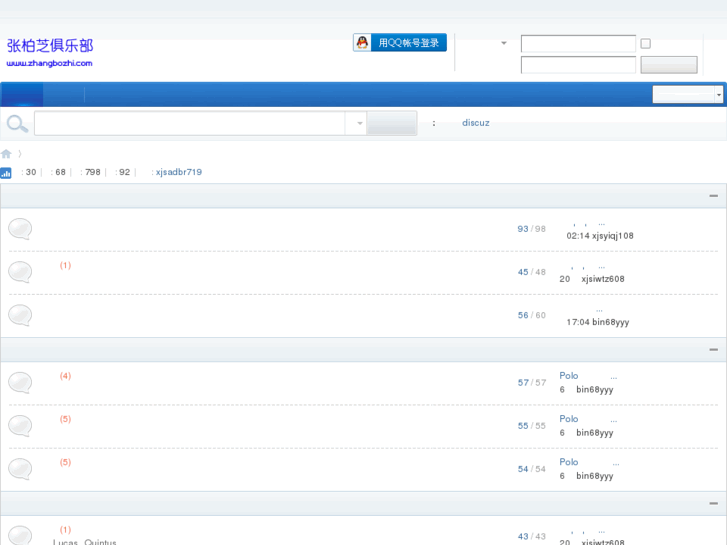Screen dimensions: 727x545
Task: Click the login button beside password field
Action: point(669,65)
